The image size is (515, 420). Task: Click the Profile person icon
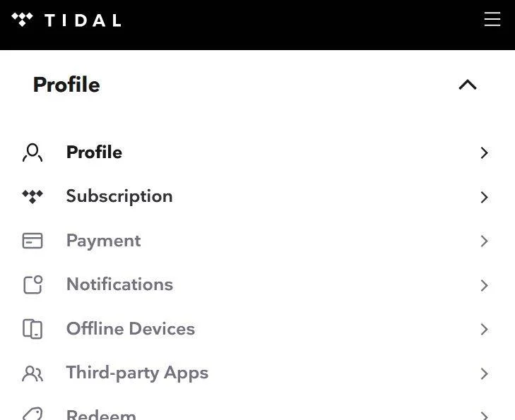pos(32,152)
